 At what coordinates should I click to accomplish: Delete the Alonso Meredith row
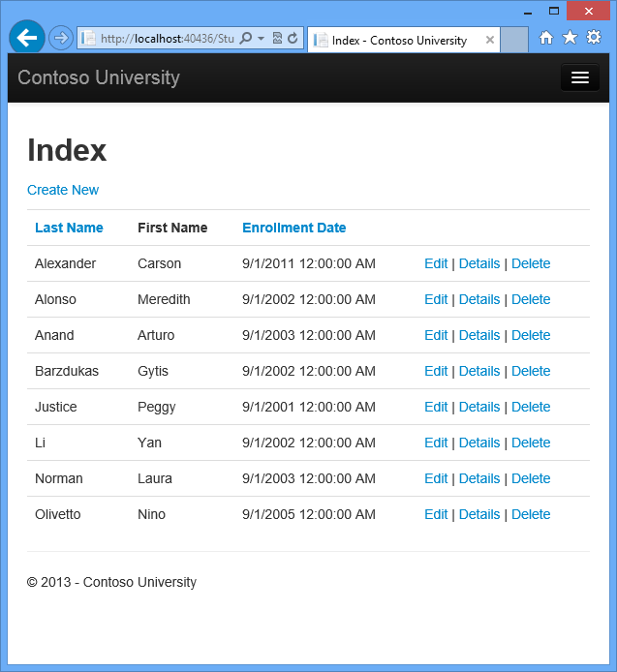[x=531, y=299]
